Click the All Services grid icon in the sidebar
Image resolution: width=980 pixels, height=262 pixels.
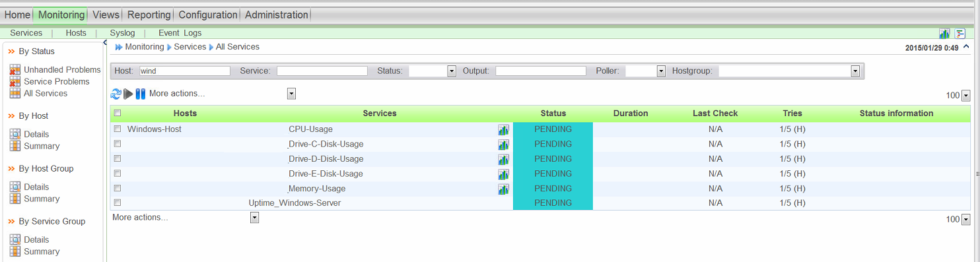[15, 94]
